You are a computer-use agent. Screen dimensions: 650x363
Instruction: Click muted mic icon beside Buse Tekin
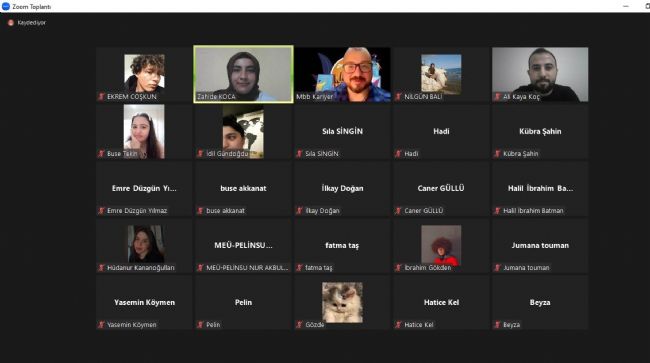click(x=101, y=154)
